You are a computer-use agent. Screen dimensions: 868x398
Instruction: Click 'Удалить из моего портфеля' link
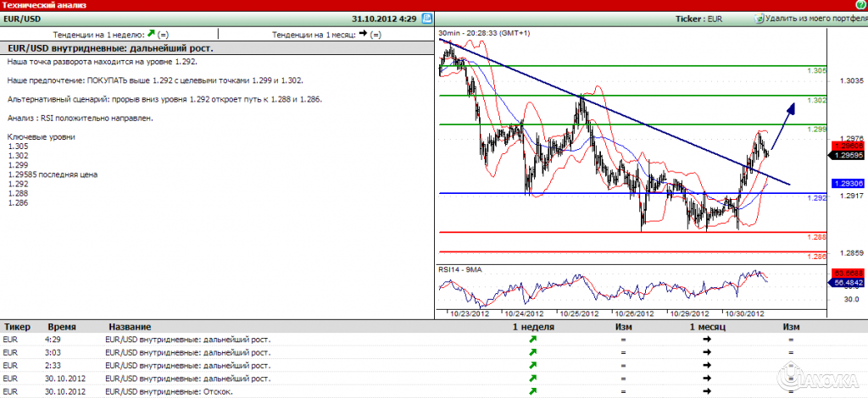[x=816, y=19]
